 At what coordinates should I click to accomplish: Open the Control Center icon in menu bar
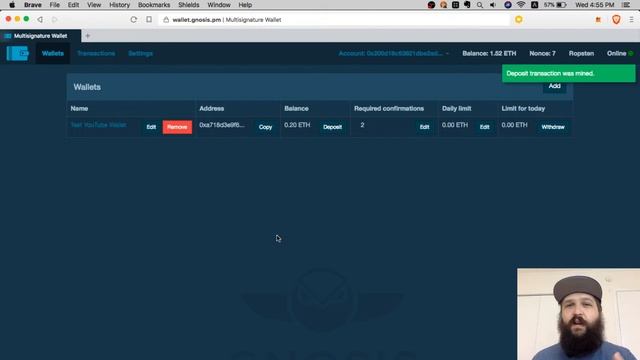(626, 5)
